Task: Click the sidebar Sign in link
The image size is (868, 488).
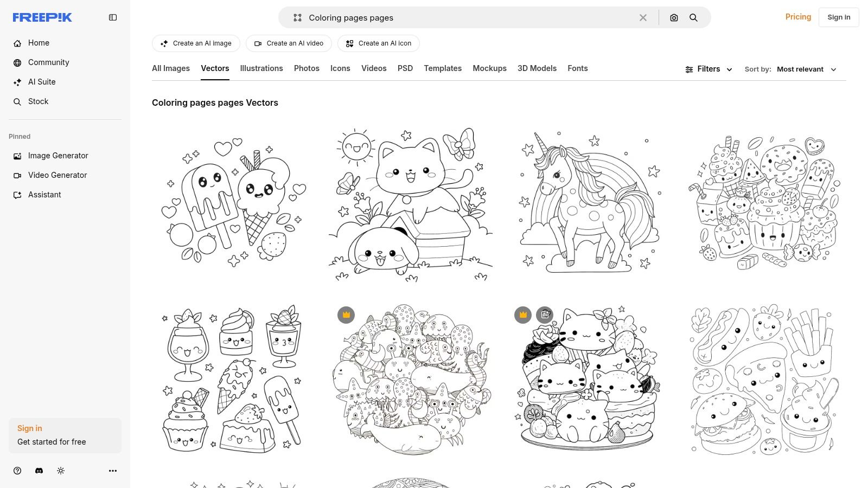Action: pyautogui.click(x=30, y=428)
